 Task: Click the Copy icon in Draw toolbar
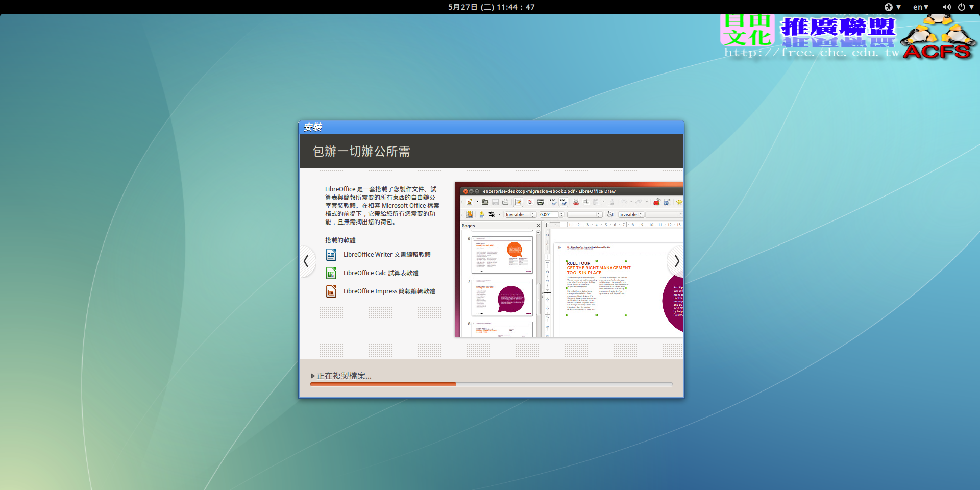586,202
